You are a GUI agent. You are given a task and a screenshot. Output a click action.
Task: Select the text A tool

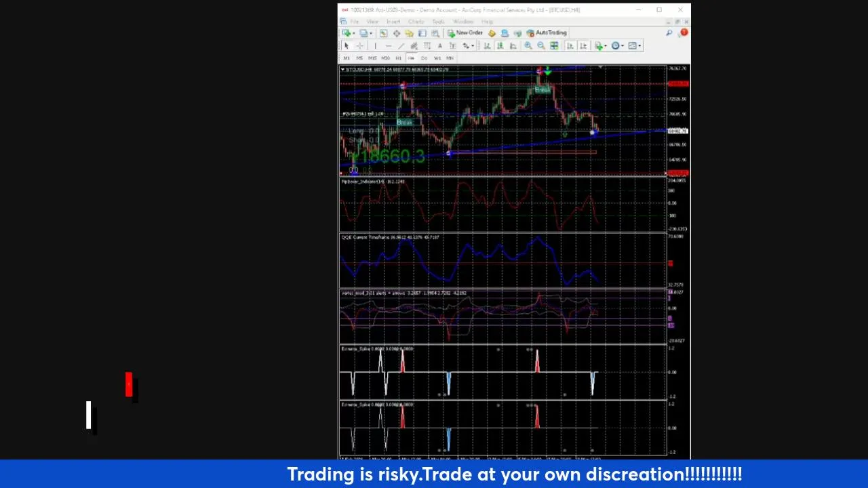coord(439,45)
